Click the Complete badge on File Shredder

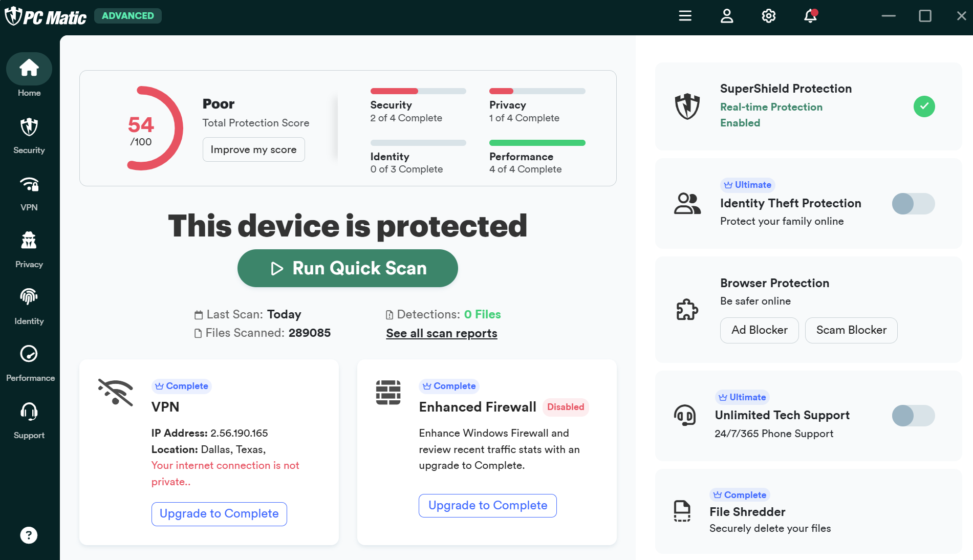[740, 495]
